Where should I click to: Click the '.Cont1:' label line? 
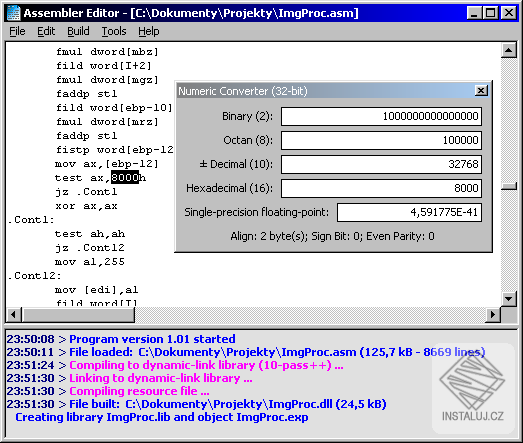click(x=31, y=220)
